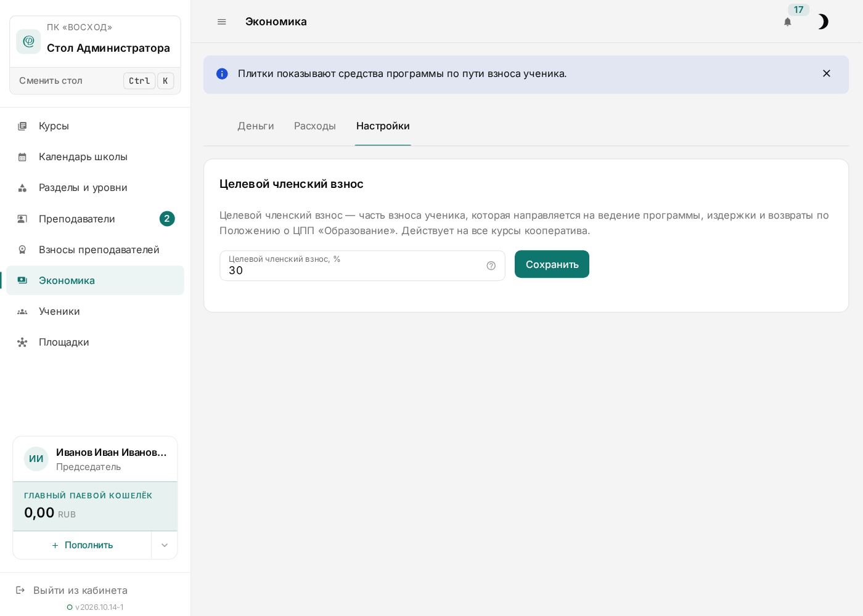
Task: Click the Взносы преподавателей icon
Action: coord(22,249)
